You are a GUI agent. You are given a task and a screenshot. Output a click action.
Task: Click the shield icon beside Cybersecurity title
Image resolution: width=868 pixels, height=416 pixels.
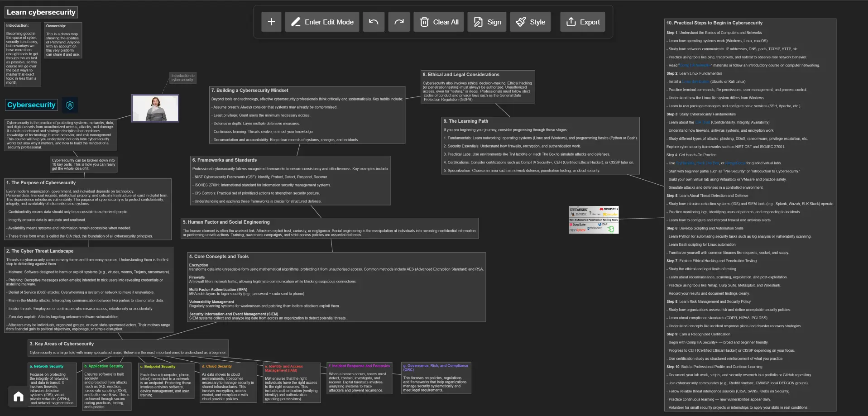pyautogui.click(x=70, y=105)
